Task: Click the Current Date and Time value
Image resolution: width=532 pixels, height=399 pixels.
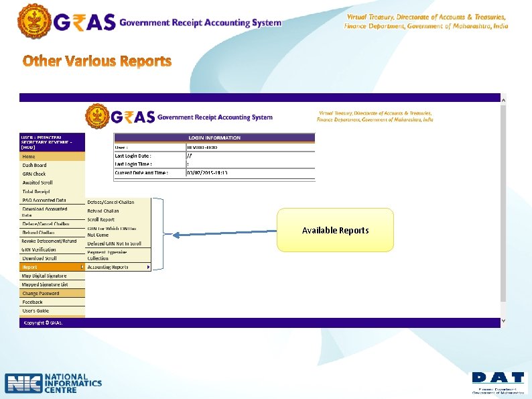Action: point(207,172)
